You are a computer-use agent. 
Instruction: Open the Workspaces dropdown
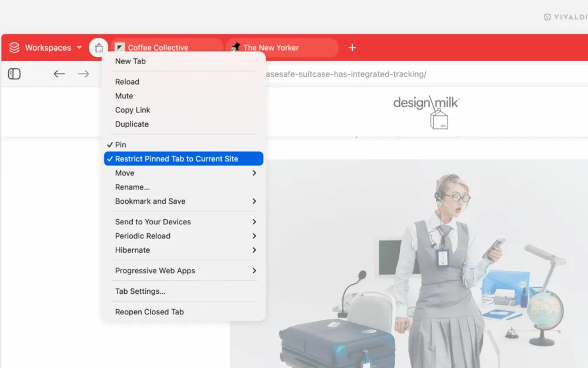79,48
